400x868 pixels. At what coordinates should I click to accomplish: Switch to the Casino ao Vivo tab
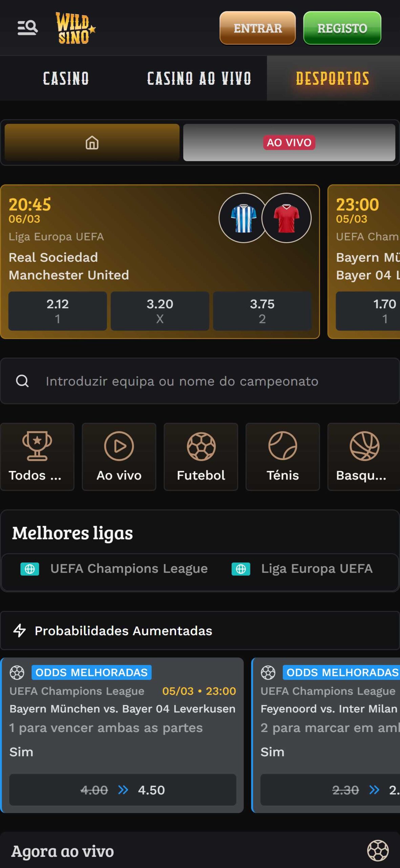[x=199, y=78]
